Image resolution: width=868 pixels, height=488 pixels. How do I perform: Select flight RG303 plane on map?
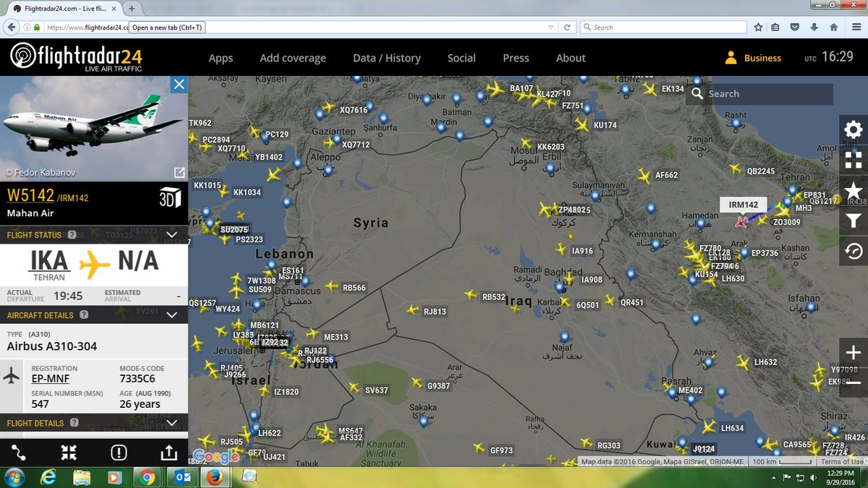pos(586,443)
